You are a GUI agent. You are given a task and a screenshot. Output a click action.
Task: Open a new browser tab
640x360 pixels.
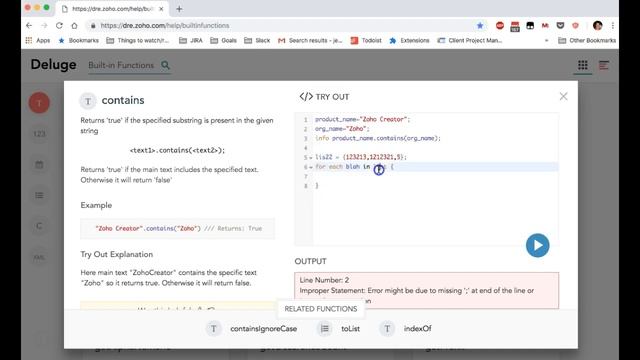click(x=179, y=9)
